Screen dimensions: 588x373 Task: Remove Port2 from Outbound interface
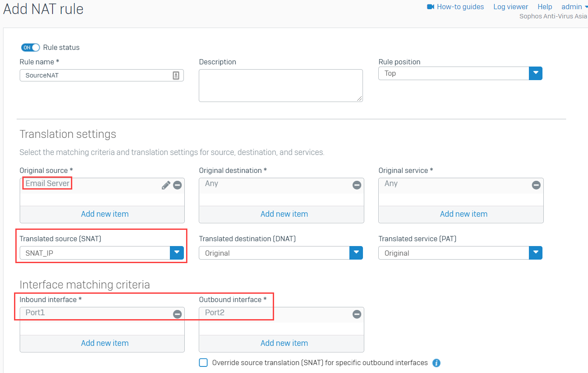coord(356,314)
